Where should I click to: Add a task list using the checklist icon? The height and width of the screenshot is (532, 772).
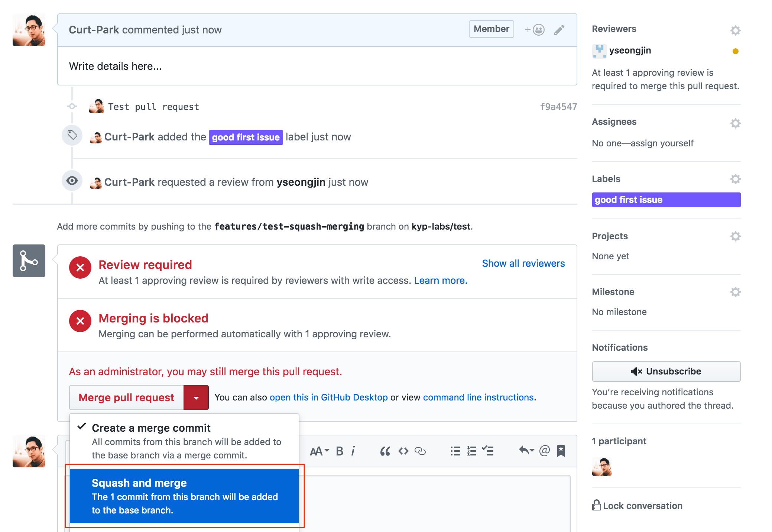(x=488, y=451)
